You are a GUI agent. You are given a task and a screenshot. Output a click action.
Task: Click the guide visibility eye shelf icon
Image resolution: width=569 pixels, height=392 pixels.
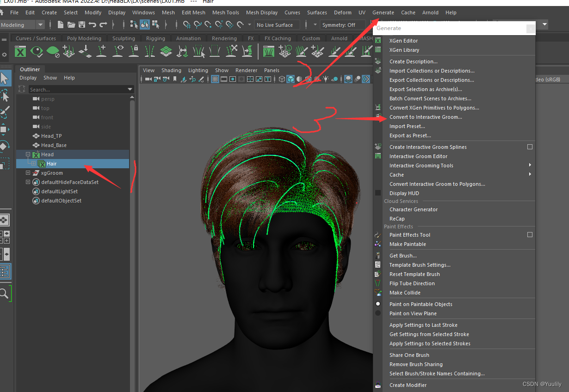click(119, 51)
